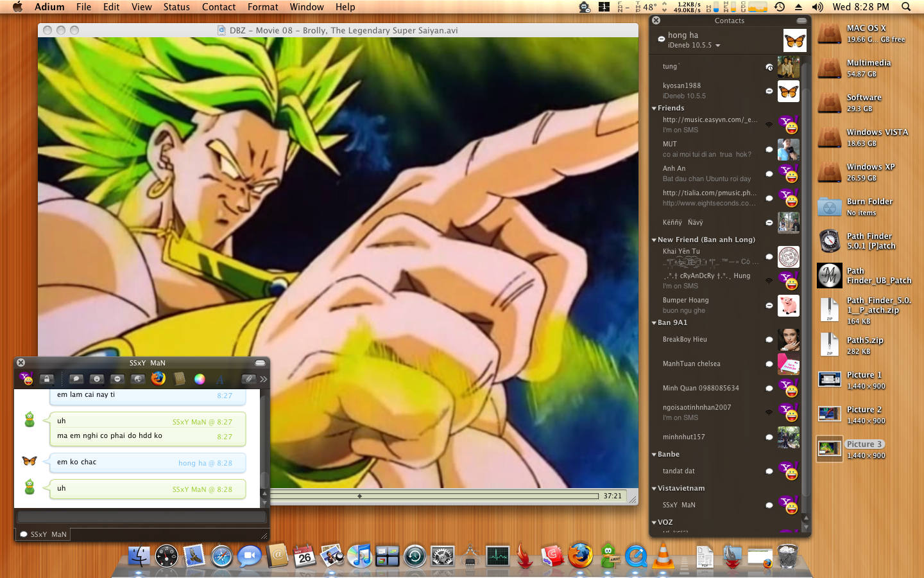The width and height of the screenshot is (924, 578).
Task: Open the Contact menu
Action: click(x=219, y=7)
